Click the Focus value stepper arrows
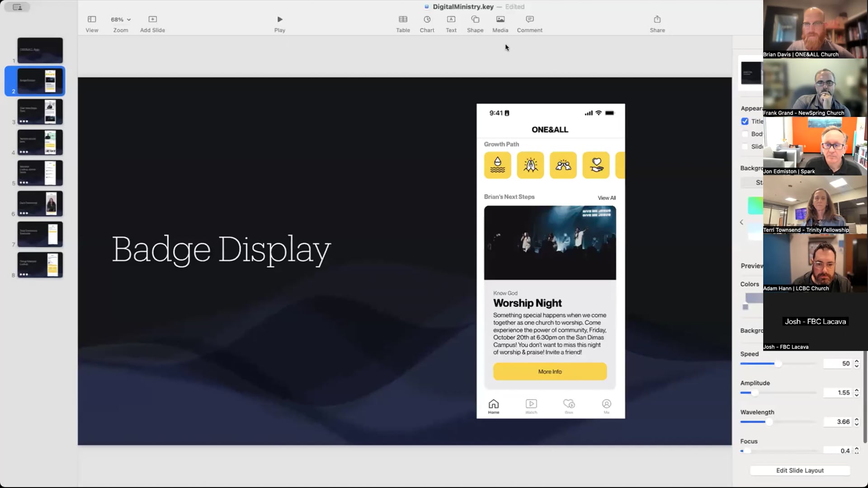 click(x=857, y=450)
